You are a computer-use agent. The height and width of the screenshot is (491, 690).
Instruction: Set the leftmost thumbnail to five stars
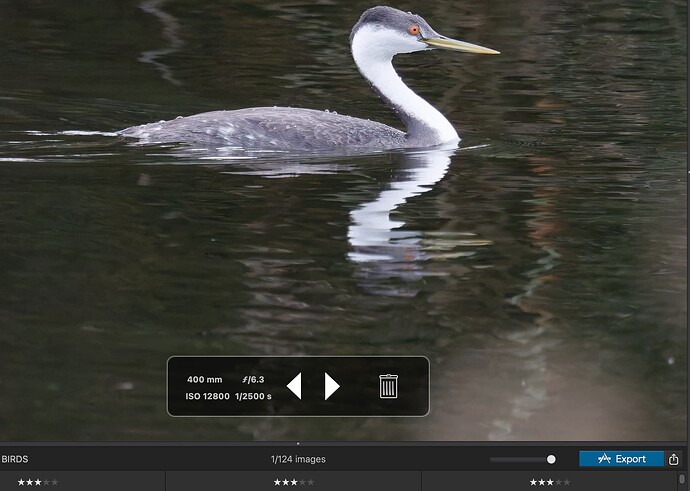point(55,482)
